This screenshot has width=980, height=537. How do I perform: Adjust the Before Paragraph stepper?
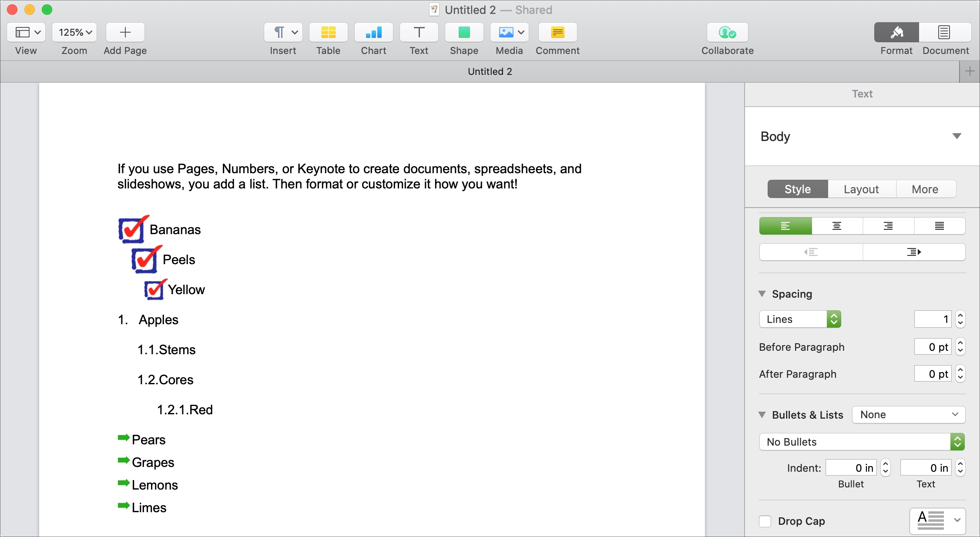[960, 347]
